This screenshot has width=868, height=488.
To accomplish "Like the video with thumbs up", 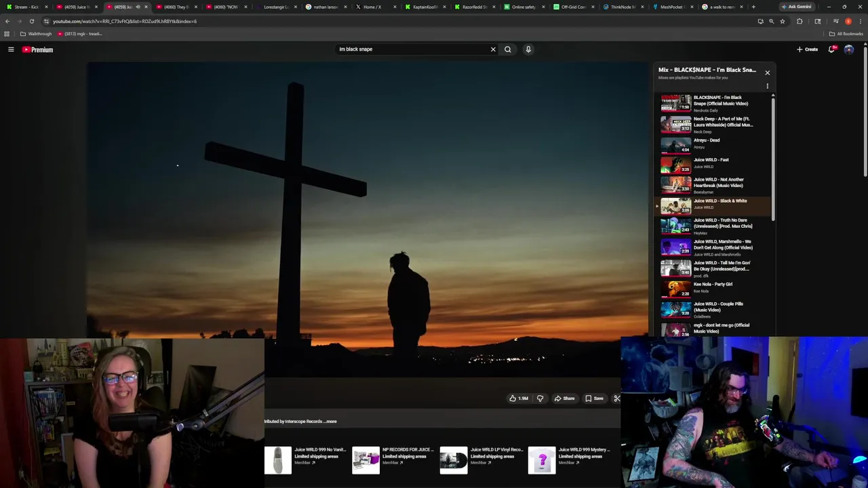I will [519, 399].
